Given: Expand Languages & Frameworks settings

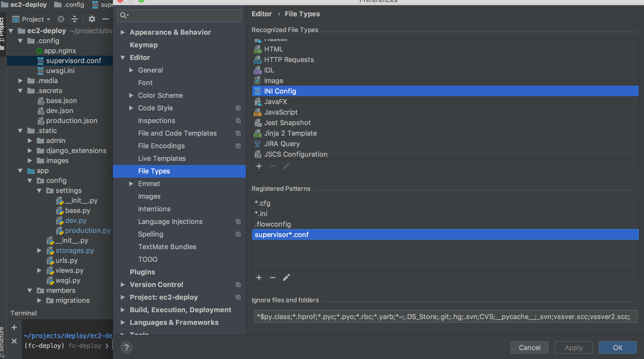Looking at the screenshot, I should coord(122,322).
